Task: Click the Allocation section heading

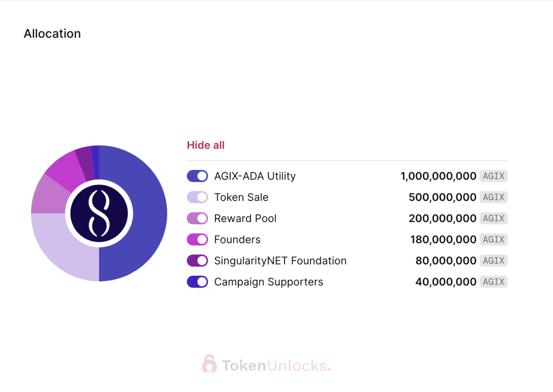Action: tap(53, 34)
